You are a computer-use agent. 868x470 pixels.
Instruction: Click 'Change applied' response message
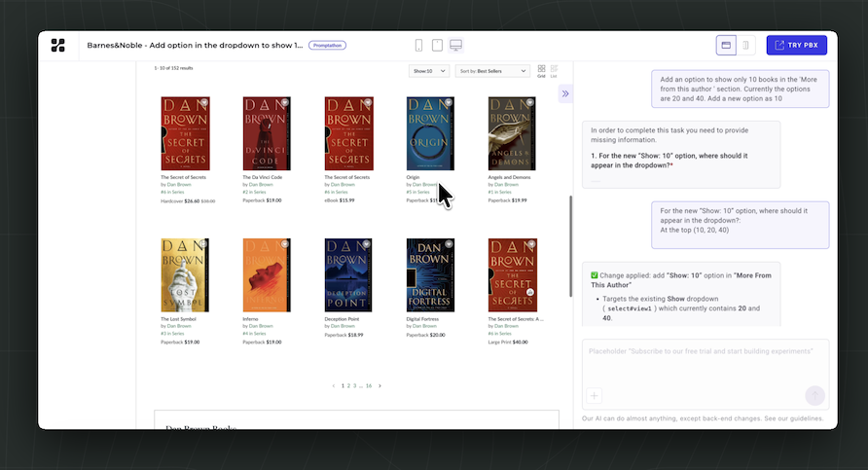[681, 296]
